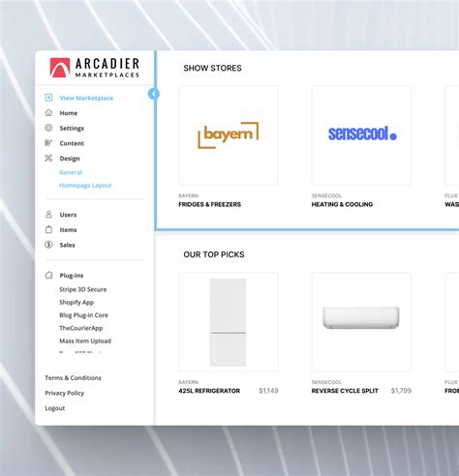
Task: Open Content menu item
Action: click(72, 143)
